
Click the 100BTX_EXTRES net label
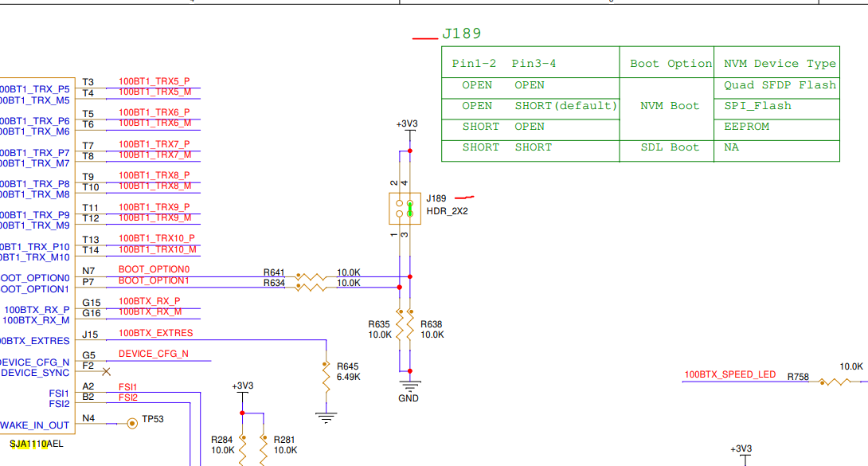156,333
